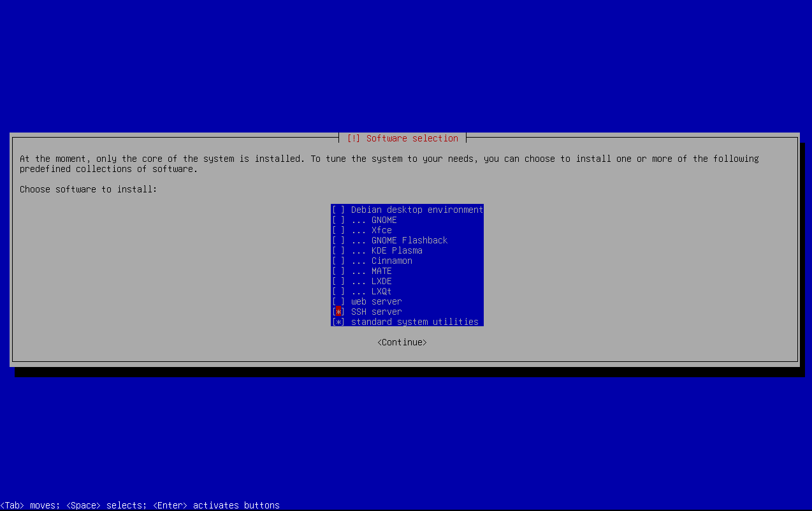Highlight the SSH server list entry
Screen dimensions: 812x511
376,312
